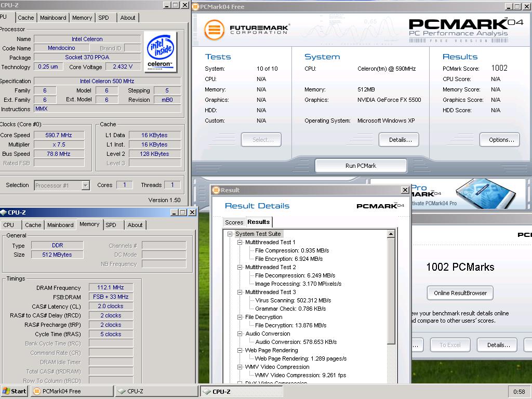Click the Intel Inside Celeron logo

pos(161,51)
